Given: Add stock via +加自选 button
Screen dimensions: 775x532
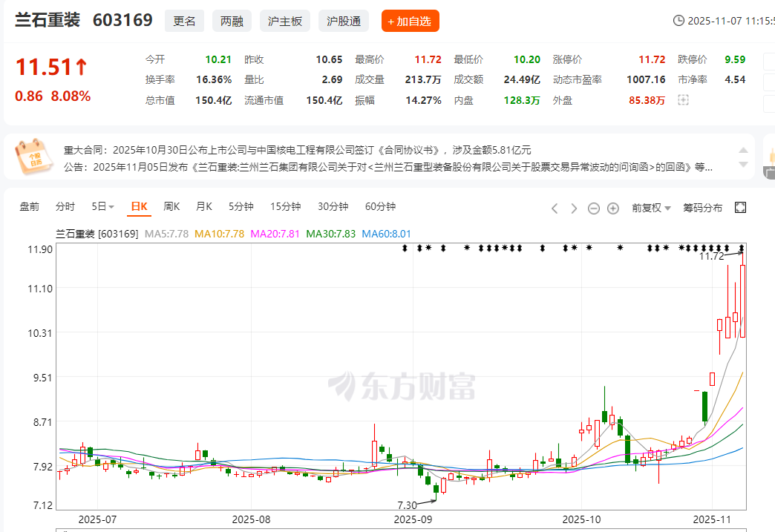Looking at the screenshot, I should (411, 22).
